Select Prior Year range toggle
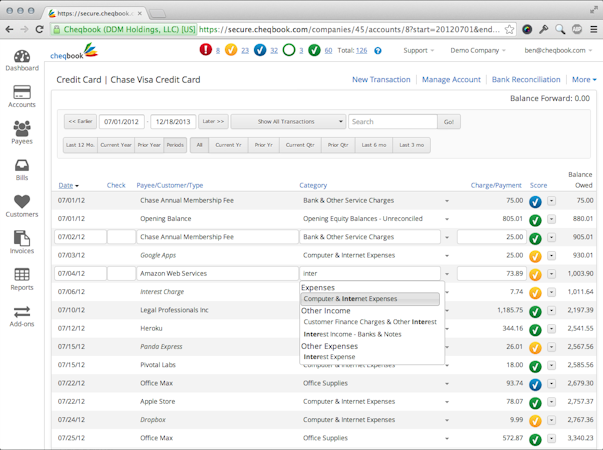 pyautogui.click(x=149, y=145)
